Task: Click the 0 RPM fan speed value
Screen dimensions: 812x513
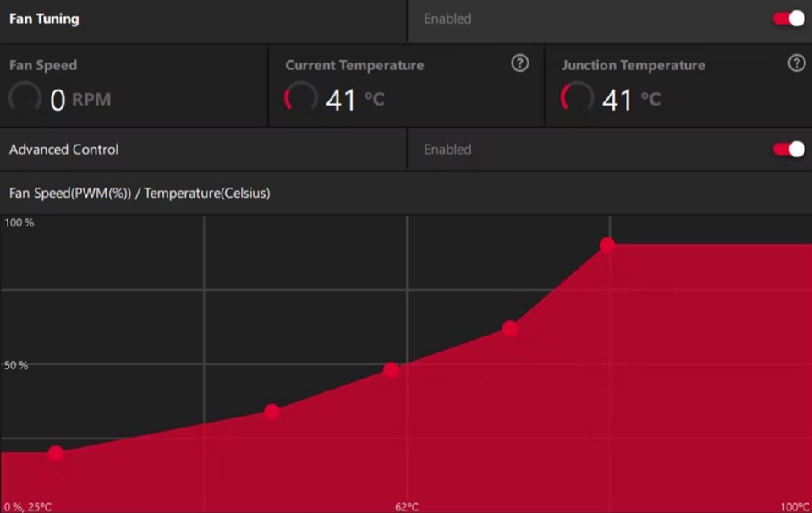Action: click(80, 100)
